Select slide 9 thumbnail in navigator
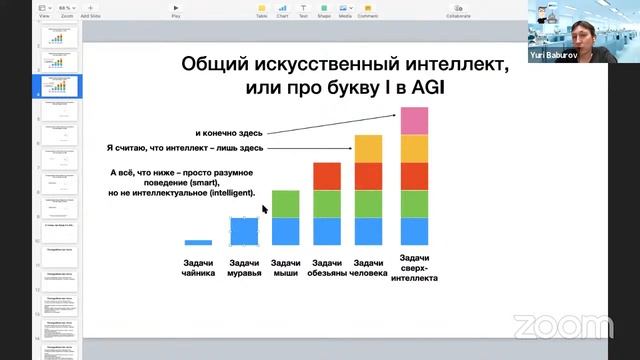640x360 pixels. pos(60,208)
